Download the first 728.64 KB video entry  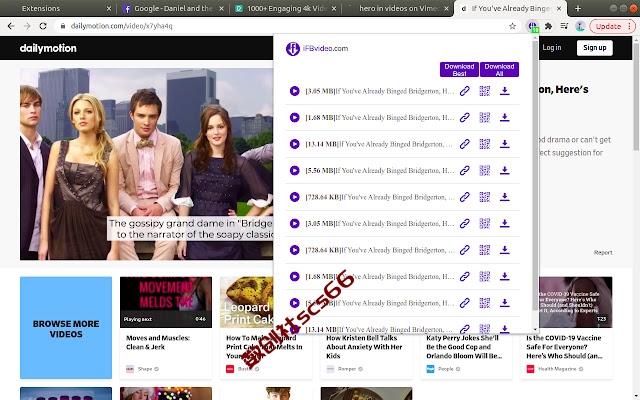tap(504, 197)
